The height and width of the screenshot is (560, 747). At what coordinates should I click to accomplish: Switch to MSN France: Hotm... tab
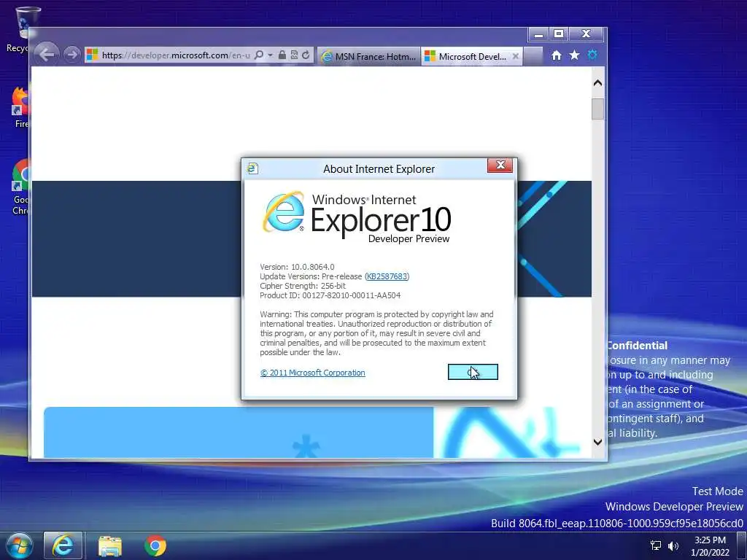(x=368, y=56)
